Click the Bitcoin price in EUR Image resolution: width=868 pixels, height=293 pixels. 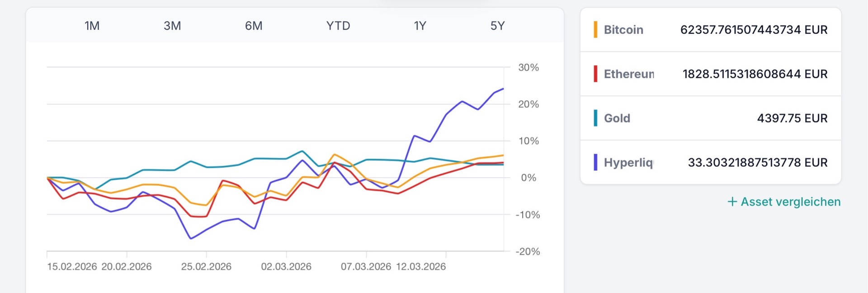click(754, 30)
